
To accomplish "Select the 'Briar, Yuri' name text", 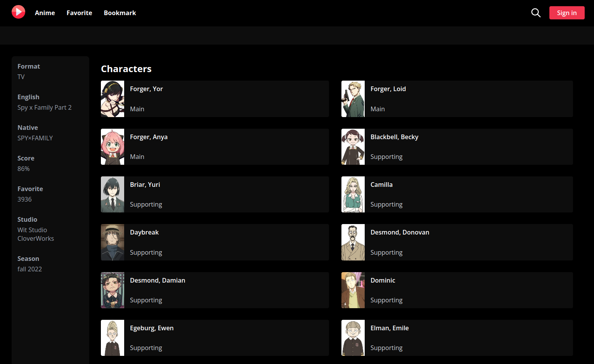I will tap(145, 185).
